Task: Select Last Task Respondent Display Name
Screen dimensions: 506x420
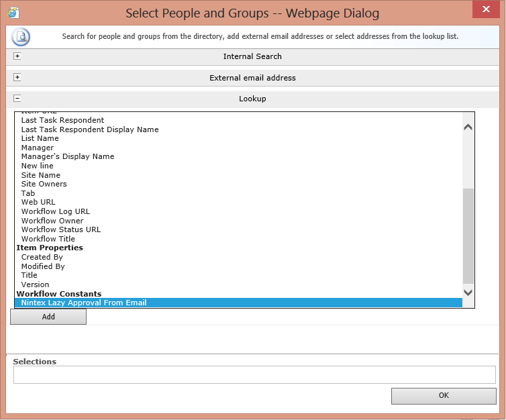Action: [90, 129]
